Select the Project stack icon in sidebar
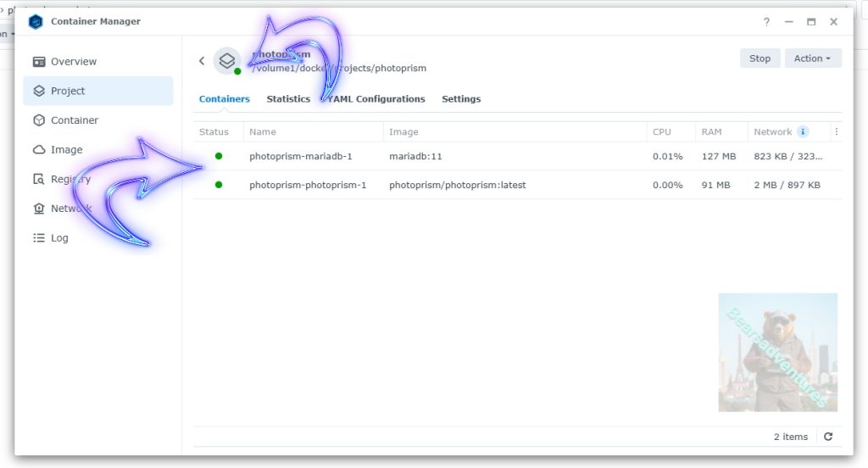868x468 pixels. click(39, 91)
